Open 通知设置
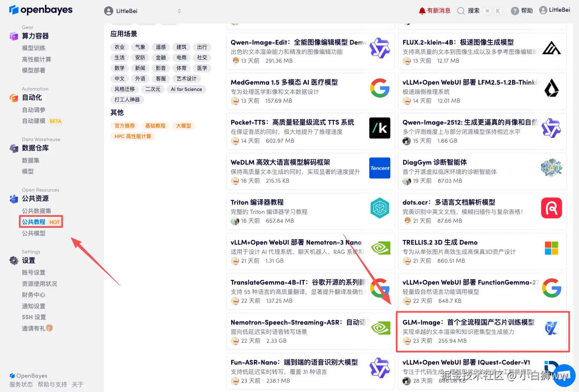579x392 pixels. 34,306
